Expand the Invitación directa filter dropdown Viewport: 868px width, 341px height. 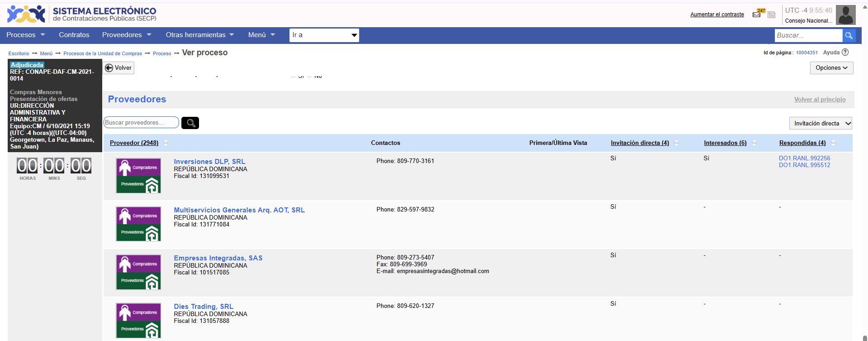(821, 123)
